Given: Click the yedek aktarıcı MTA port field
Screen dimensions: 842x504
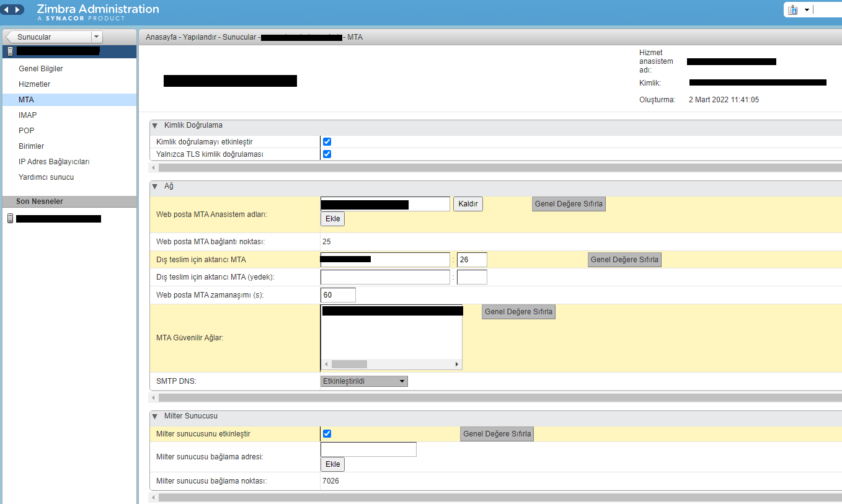Looking at the screenshot, I should [x=472, y=277].
